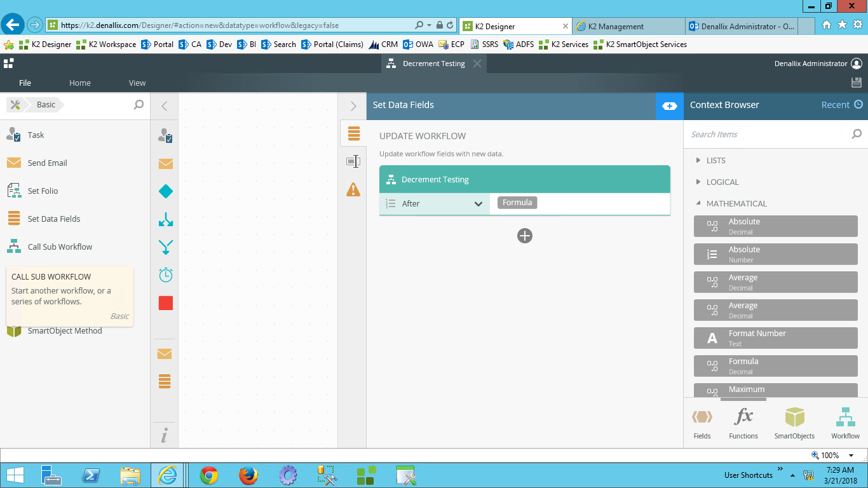Switch to the Functions tab
The height and width of the screenshot is (488, 868).
click(743, 424)
